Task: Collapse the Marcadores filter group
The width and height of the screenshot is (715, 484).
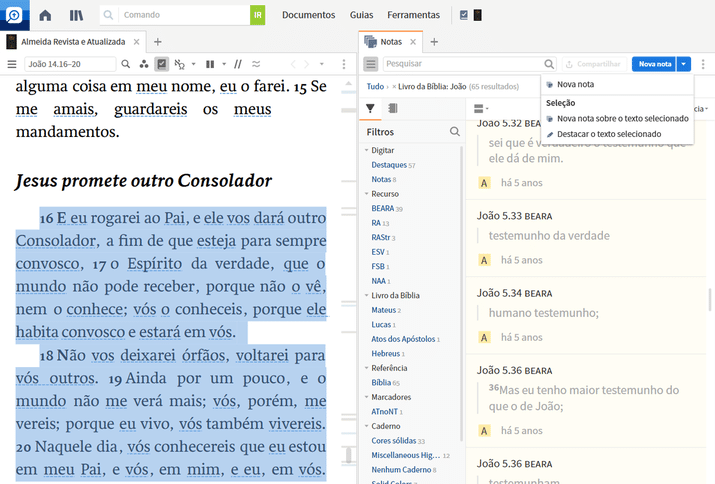Action: 367,397
